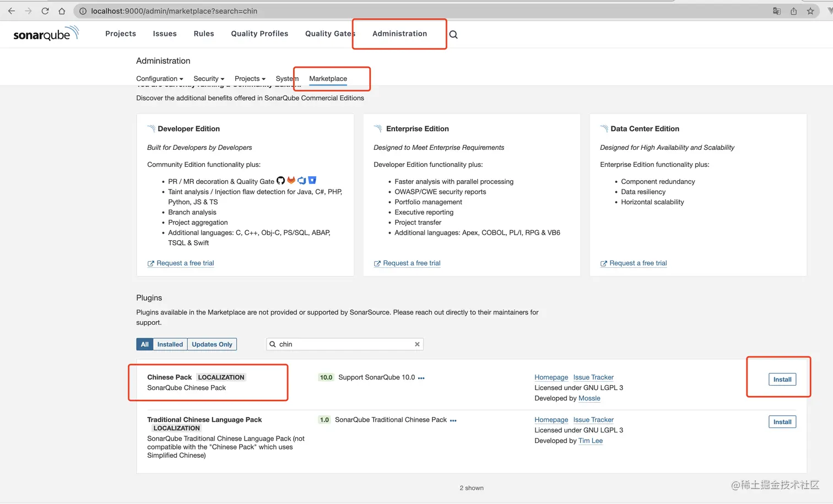Click the browser reload icon
The width and height of the screenshot is (833, 504).
click(45, 11)
